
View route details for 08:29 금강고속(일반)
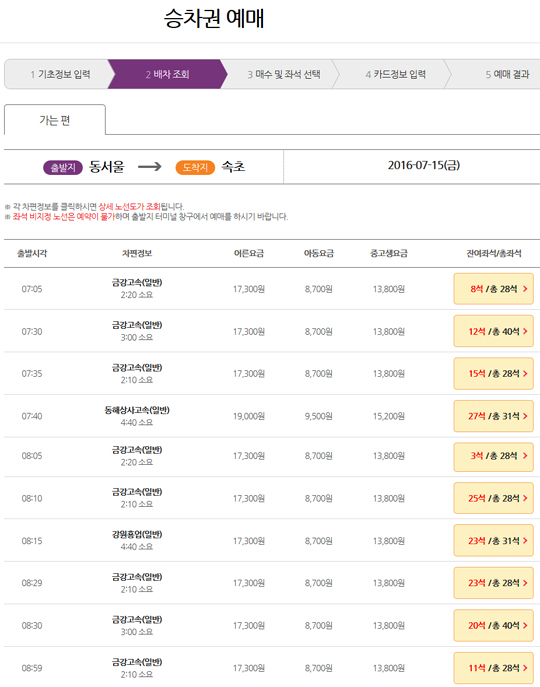(x=137, y=577)
